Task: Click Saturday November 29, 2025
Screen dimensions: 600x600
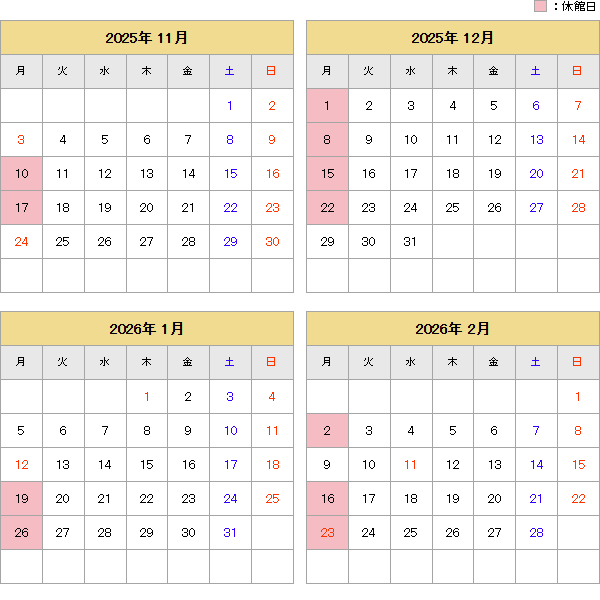Action: 230,242
